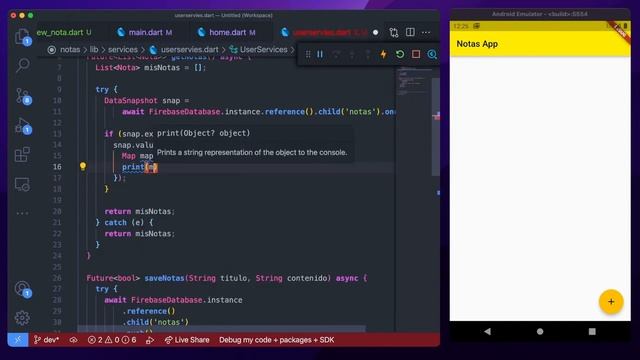Viewport: 640px width, 360px height.
Task: Click the unsaved dot on userservies.dart tab
Action: (376, 32)
